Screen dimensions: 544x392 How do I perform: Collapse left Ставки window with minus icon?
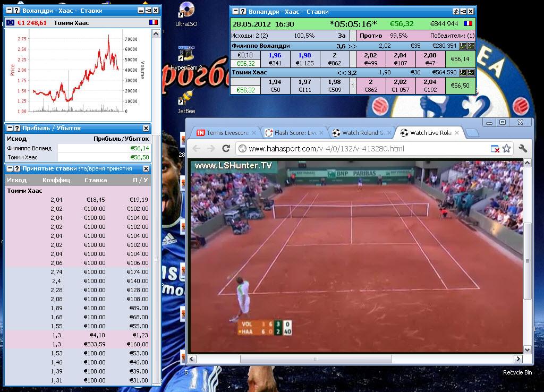point(10,11)
